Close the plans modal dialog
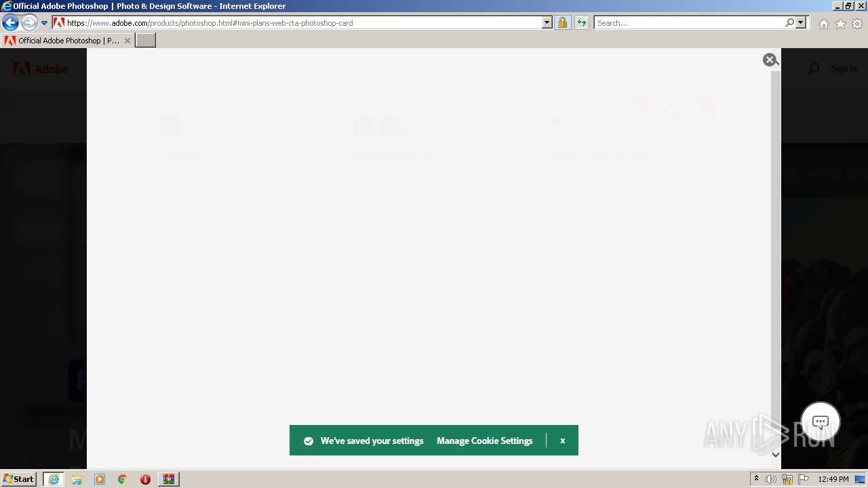Screen dimensions: 868x488 click(770, 60)
